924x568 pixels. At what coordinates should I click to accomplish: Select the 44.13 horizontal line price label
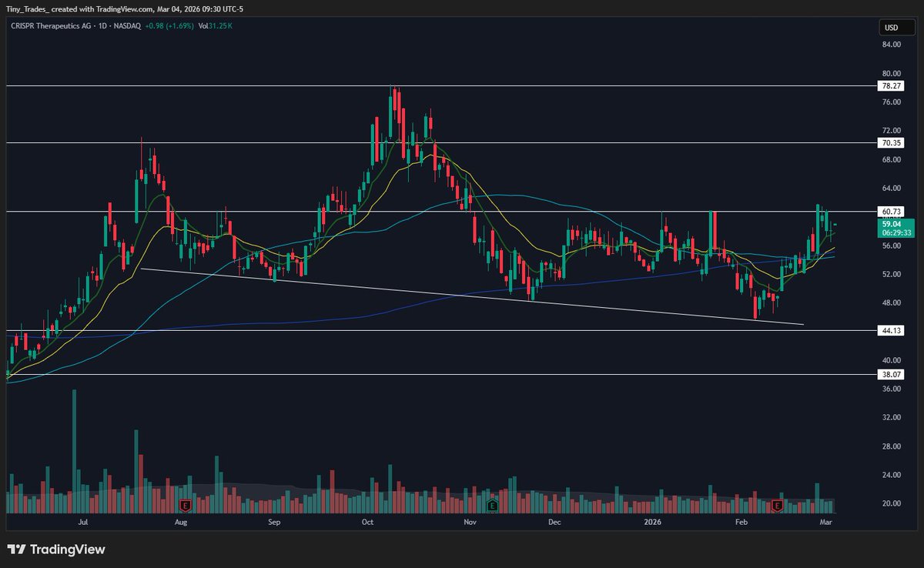click(x=891, y=331)
